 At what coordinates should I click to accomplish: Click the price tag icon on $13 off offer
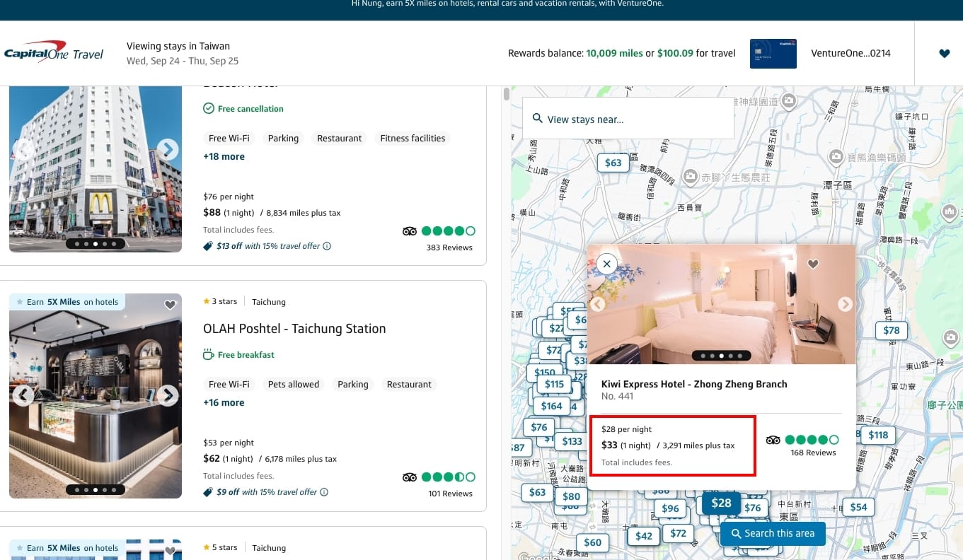(207, 246)
